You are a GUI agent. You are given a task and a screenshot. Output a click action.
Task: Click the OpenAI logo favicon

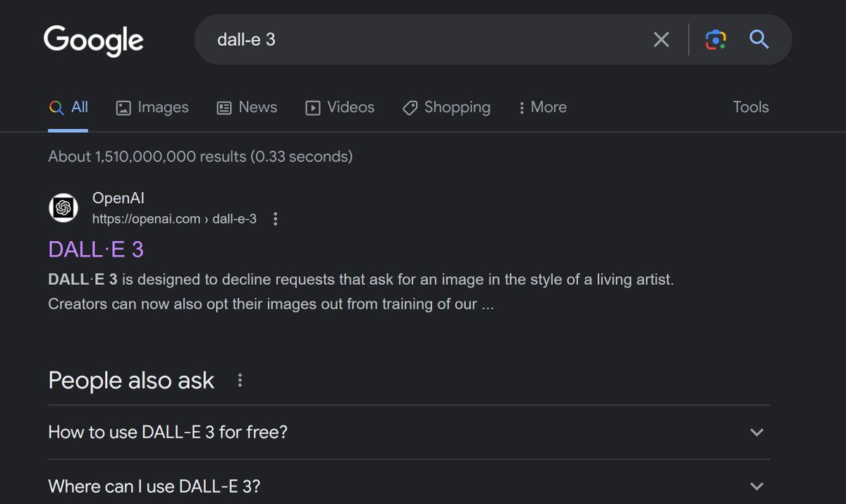point(63,208)
